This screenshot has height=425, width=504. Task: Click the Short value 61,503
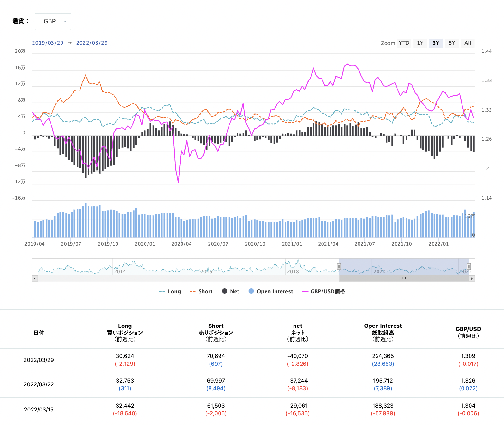coord(216,406)
